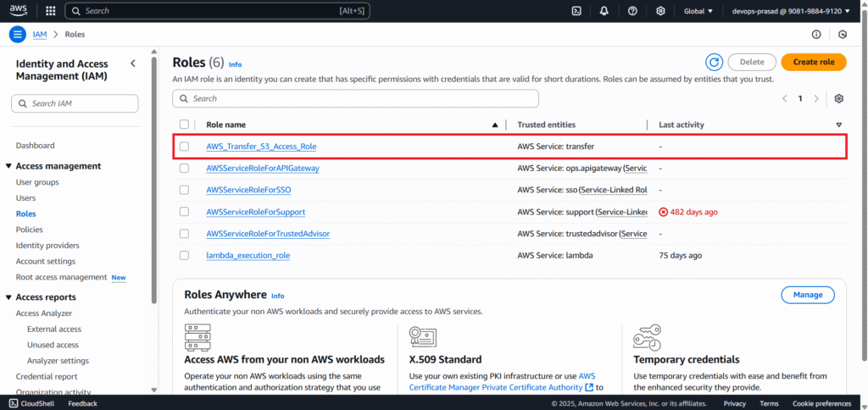The width and height of the screenshot is (868, 410).
Task: Open External access in sidebar
Action: (54, 329)
